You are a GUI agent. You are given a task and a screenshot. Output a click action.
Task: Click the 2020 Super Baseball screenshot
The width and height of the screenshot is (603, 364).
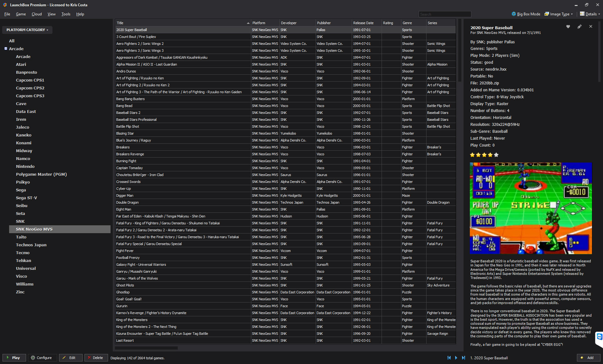click(x=531, y=208)
